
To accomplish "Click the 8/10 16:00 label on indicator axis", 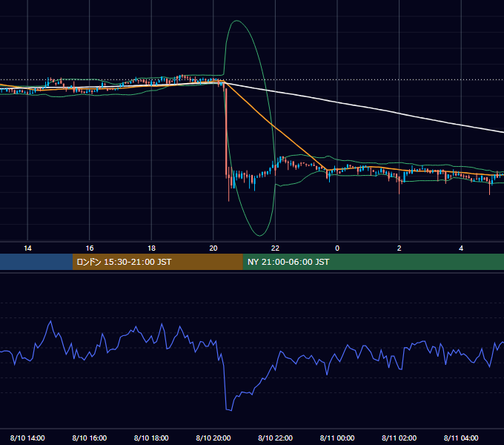I will (x=90, y=438).
